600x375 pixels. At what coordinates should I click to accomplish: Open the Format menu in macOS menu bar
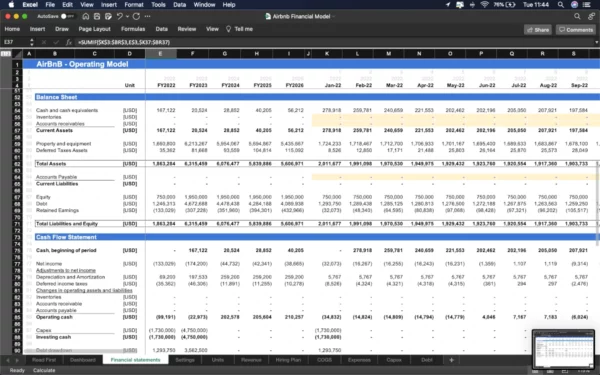[134, 5]
